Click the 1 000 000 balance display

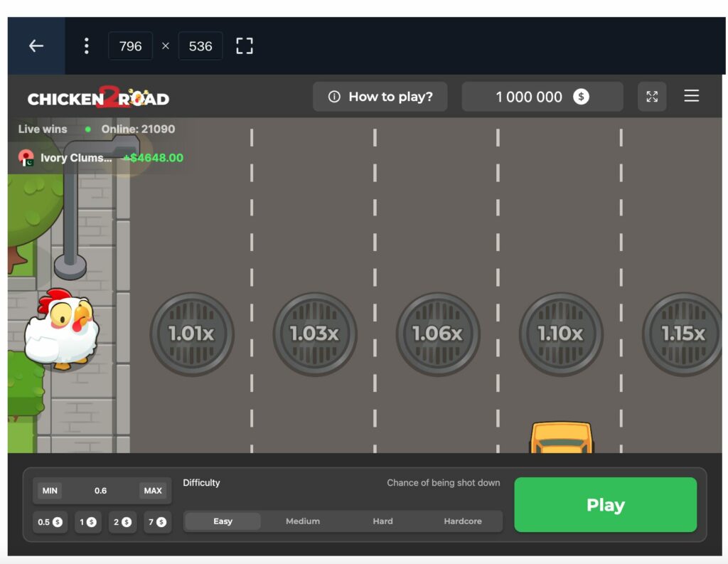point(542,97)
